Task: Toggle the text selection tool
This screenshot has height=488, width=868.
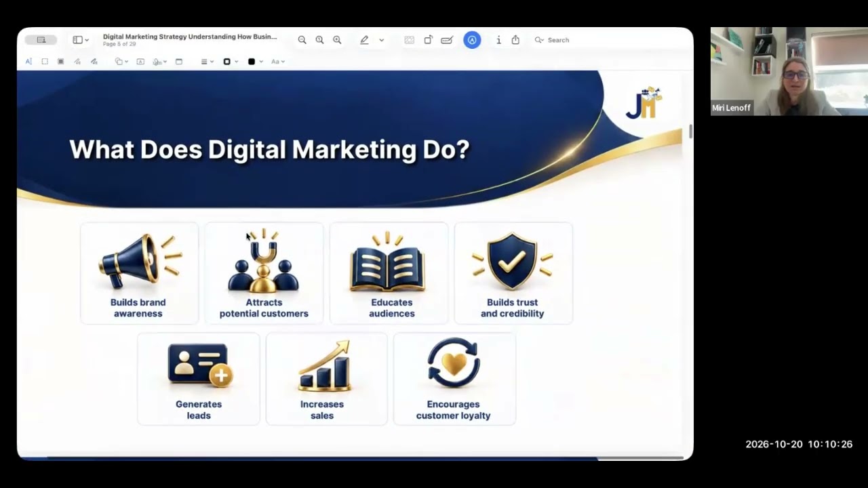Action: pyautogui.click(x=28, y=62)
